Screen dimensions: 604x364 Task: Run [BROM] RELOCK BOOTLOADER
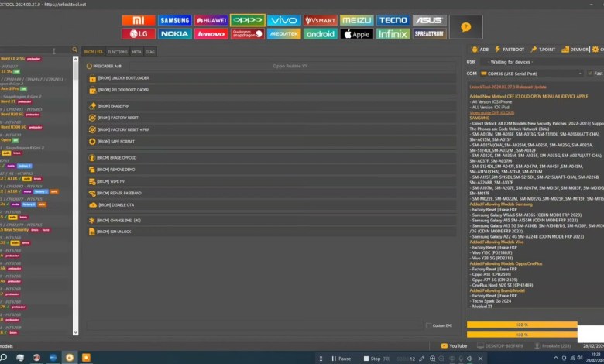272,90
